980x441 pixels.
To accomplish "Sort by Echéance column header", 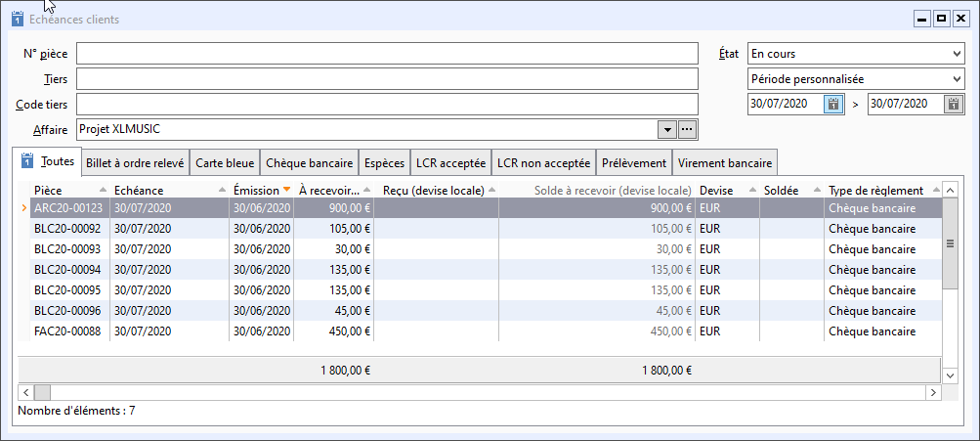I will click(169, 190).
